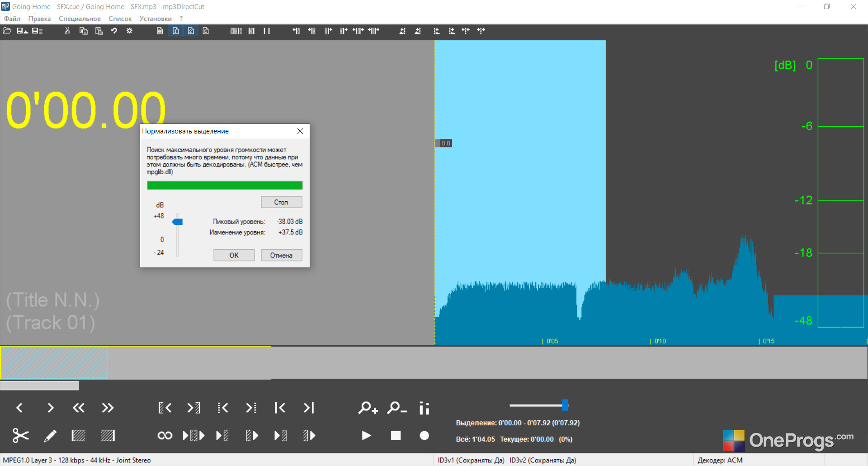The width and height of the screenshot is (868, 466).
Task: Click the copy icon in top toolbar
Action: click(x=83, y=31)
